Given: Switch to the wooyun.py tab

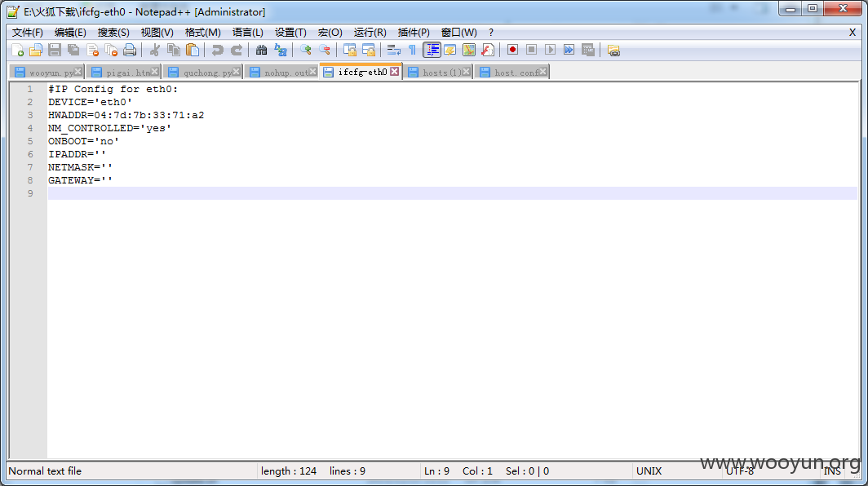Looking at the screenshot, I should coord(46,73).
